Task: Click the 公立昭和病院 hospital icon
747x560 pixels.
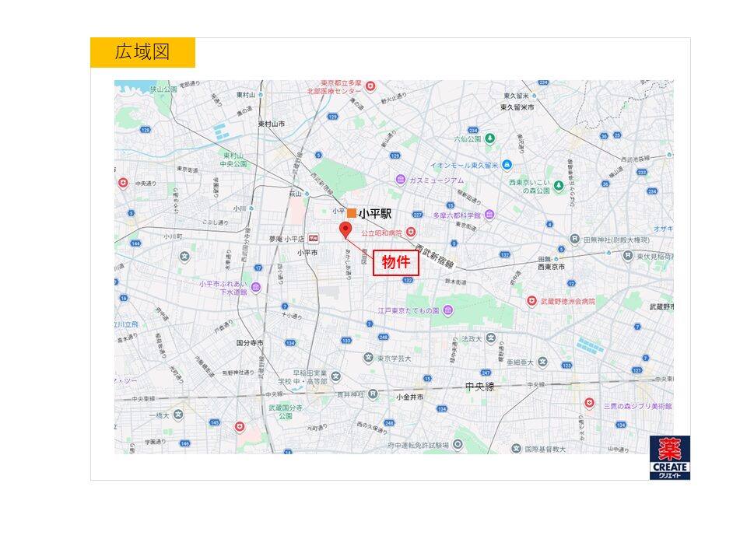Action: 411,232
